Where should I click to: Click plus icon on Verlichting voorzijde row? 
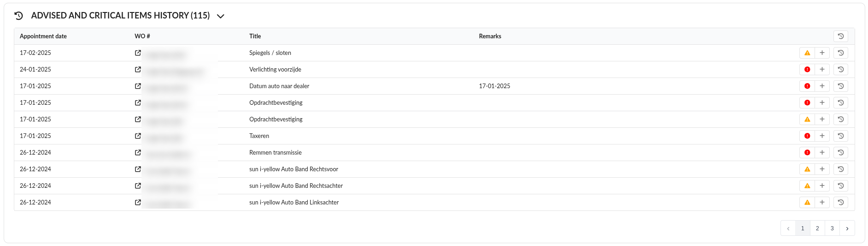click(x=822, y=70)
